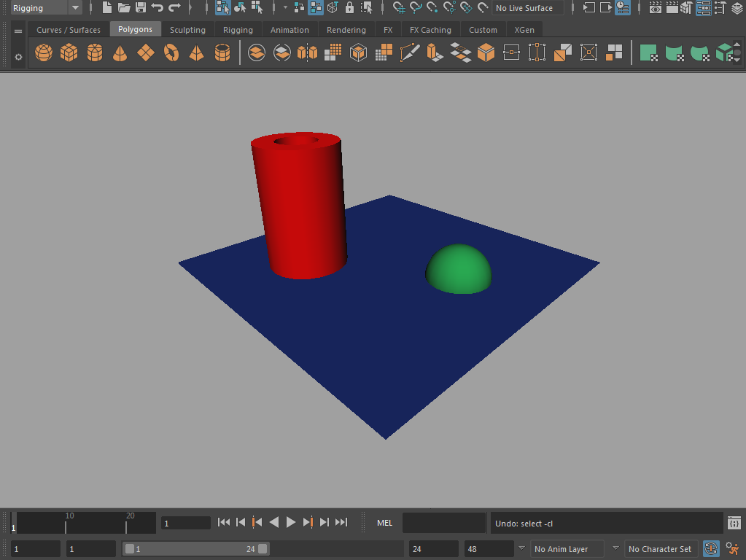Create a polygon cube from the shelf

pos(69,52)
